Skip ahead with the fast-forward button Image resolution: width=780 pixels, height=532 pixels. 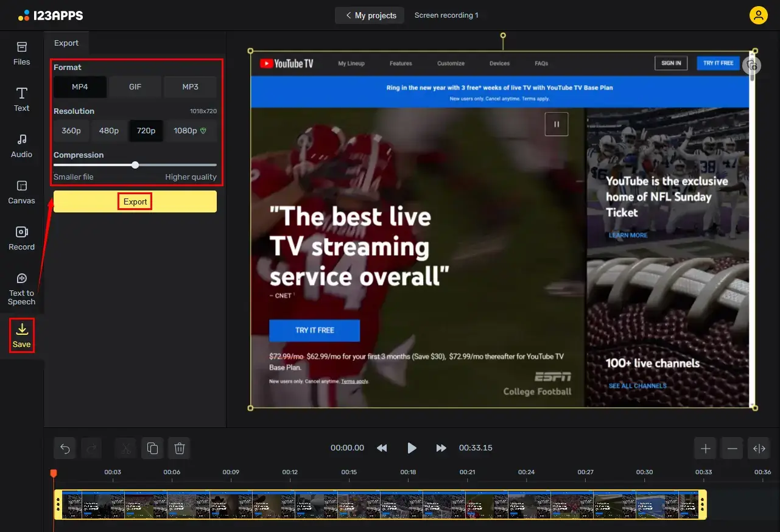pos(441,448)
